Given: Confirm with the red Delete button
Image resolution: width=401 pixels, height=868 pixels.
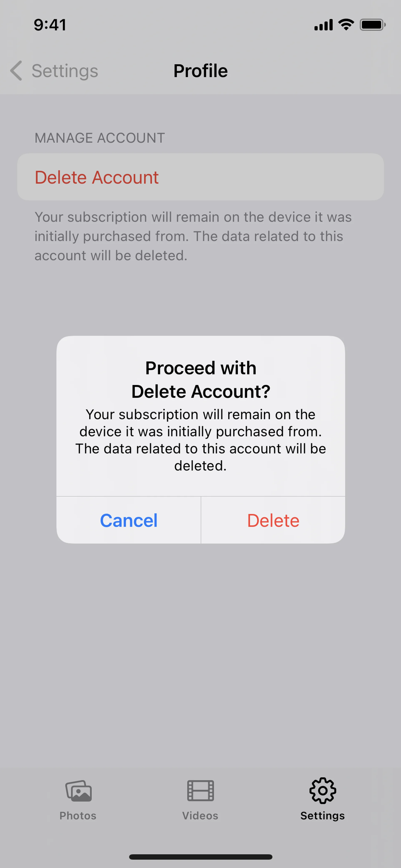Looking at the screenshot, I should 273,520.
